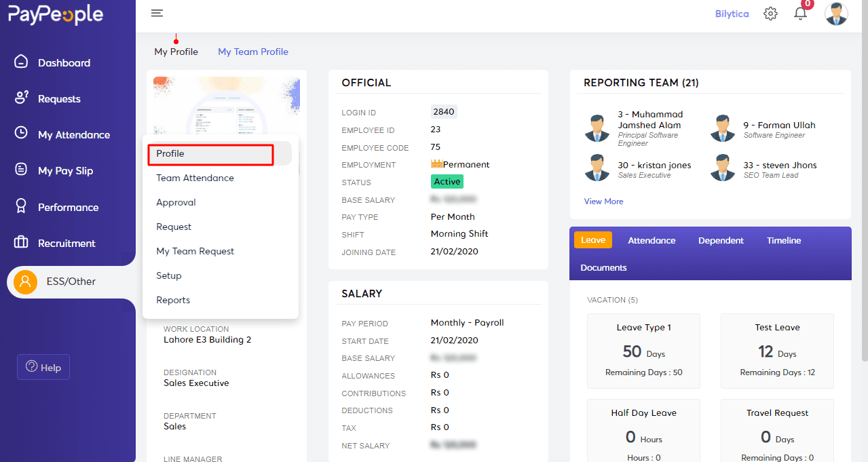Collapse the sidebar using the hamburger icon
Screen dimensions: 868x462
tap(157, 13)
